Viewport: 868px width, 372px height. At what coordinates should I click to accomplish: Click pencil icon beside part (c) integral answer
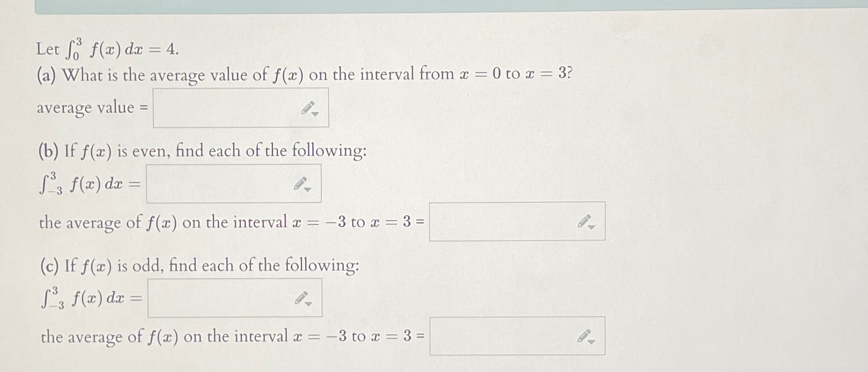coord(300,298)
